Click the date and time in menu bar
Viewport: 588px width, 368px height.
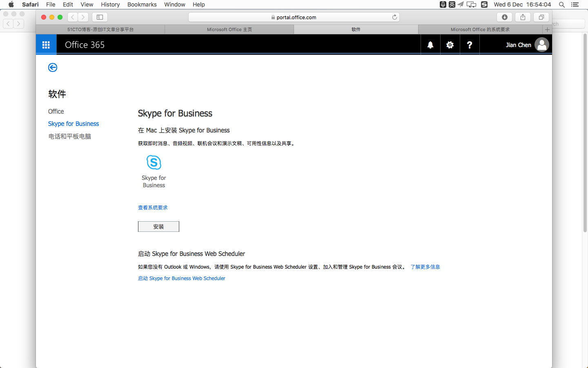522,4
